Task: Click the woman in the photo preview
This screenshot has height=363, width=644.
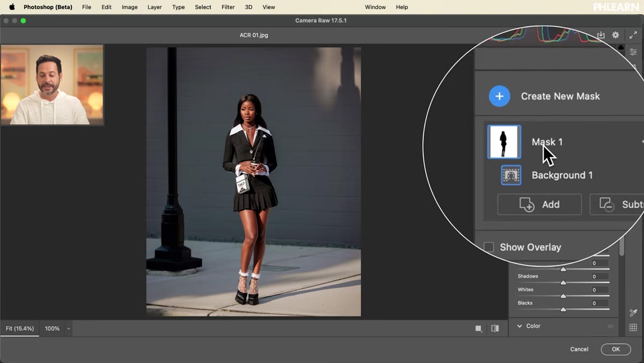Action: tap(251, 199)
